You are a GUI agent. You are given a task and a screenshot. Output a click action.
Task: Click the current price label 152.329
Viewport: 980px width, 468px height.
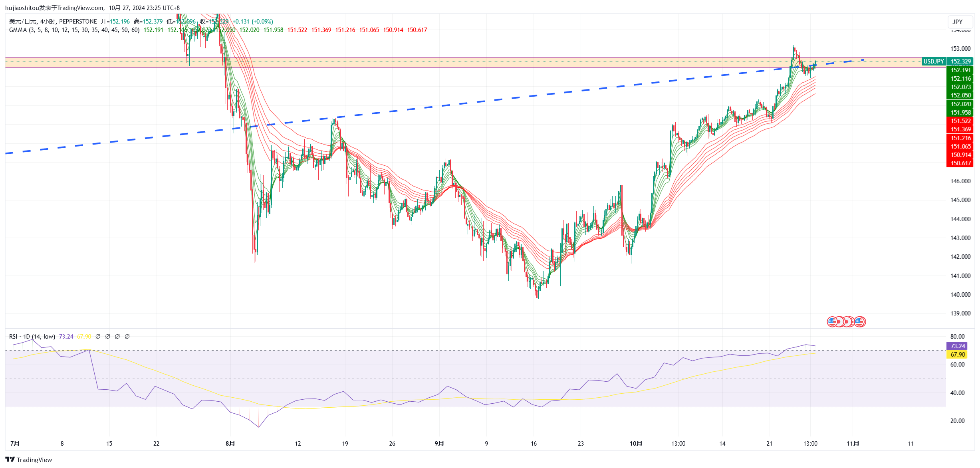point(960,61)
